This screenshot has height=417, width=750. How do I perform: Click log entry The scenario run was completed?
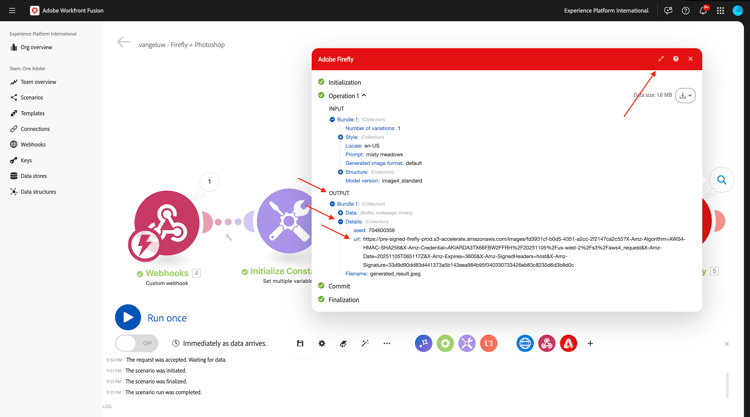click(164, 393)
